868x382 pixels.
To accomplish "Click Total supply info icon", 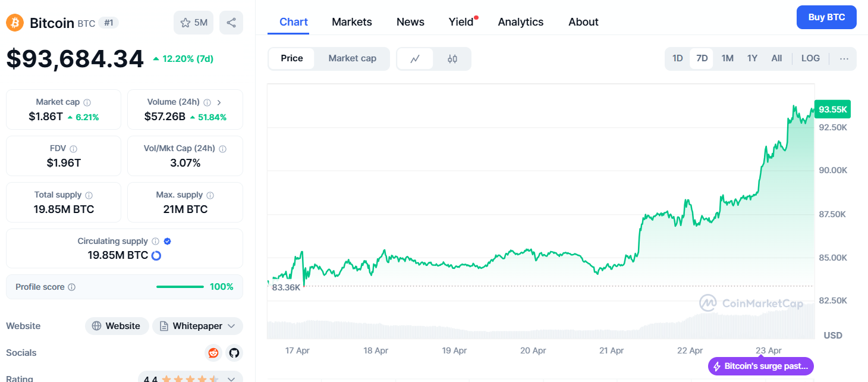I will 89,195.
